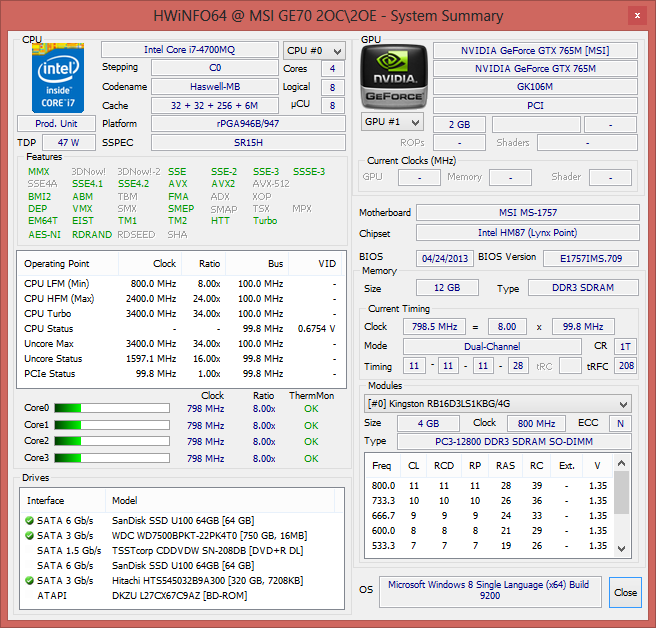Click the Prod. Unit button
The height and width of the screenshot is (628, 656).
tap(56, 124)
